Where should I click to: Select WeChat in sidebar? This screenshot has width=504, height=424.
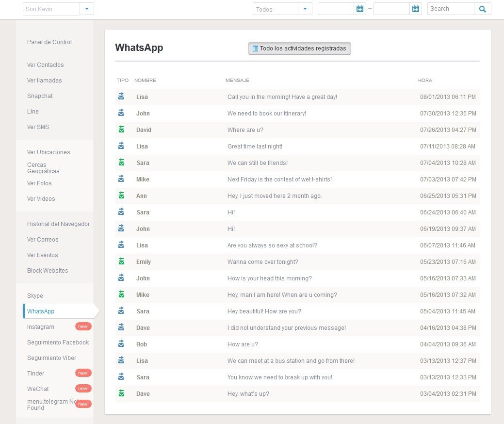point(38,389)
